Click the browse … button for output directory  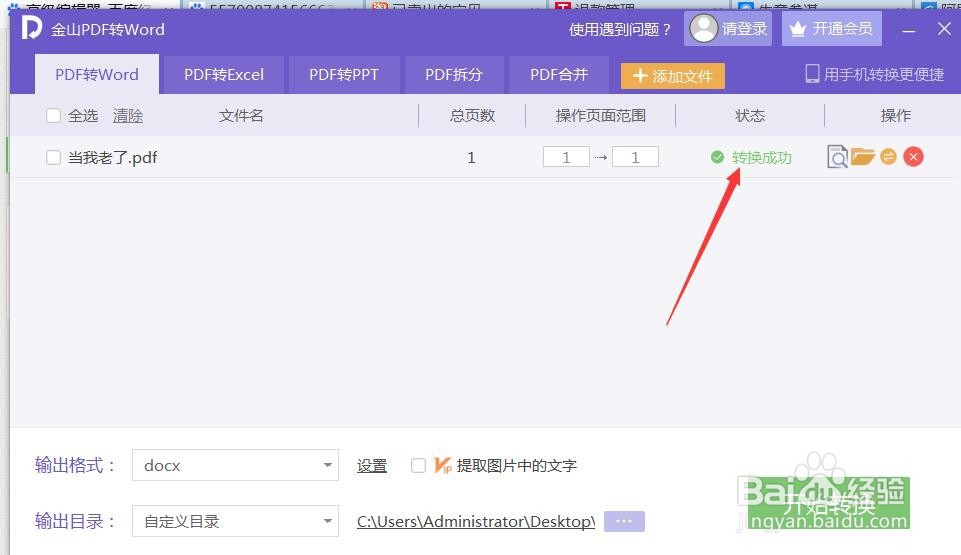tap(624, 521)
